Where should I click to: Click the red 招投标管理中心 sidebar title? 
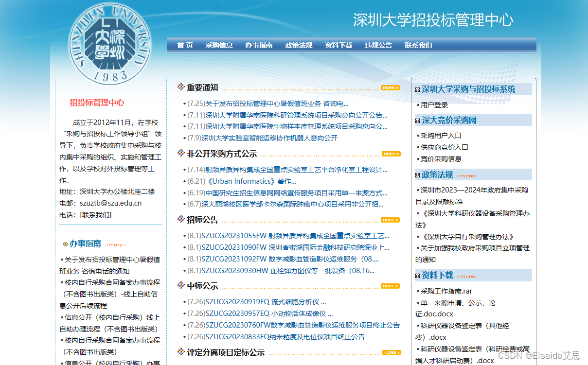97,103
